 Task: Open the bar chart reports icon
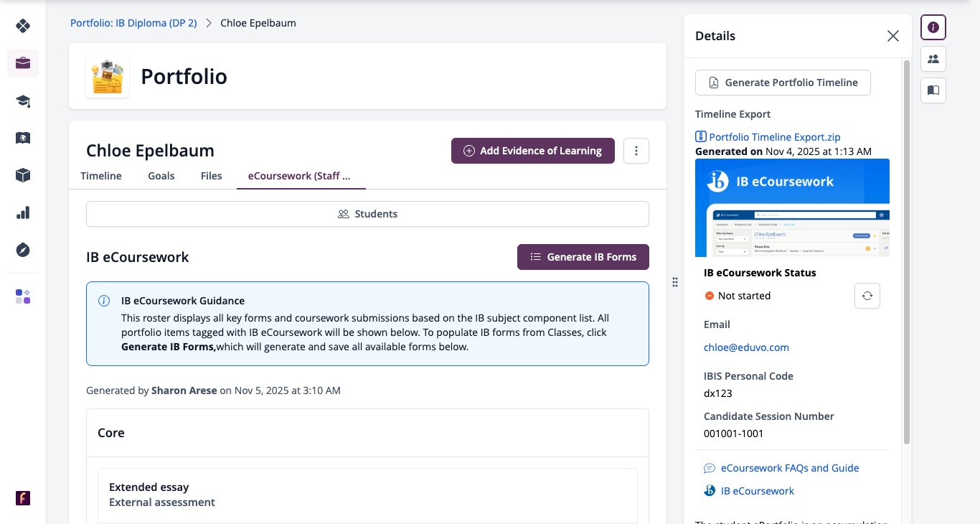(x=23, y=212)
